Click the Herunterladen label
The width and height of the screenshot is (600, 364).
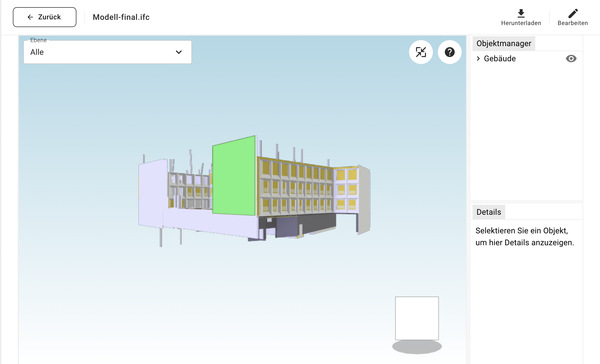pos(521,23)
